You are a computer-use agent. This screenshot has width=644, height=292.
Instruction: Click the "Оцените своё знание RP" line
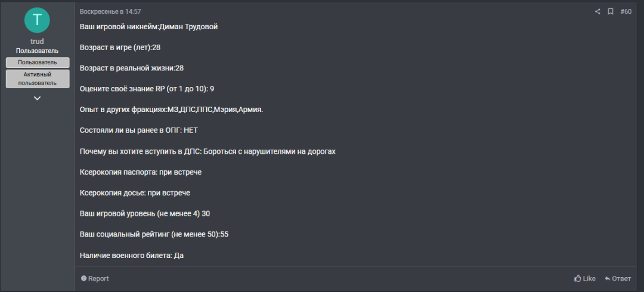[147, 89]
